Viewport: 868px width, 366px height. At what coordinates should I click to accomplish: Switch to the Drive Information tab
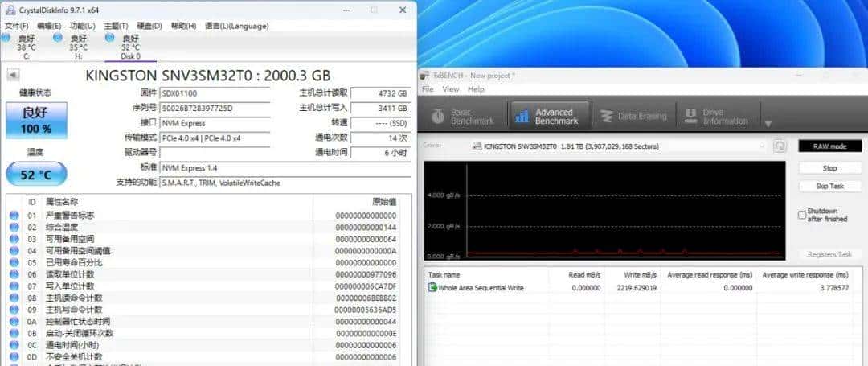tap(718, 117)
